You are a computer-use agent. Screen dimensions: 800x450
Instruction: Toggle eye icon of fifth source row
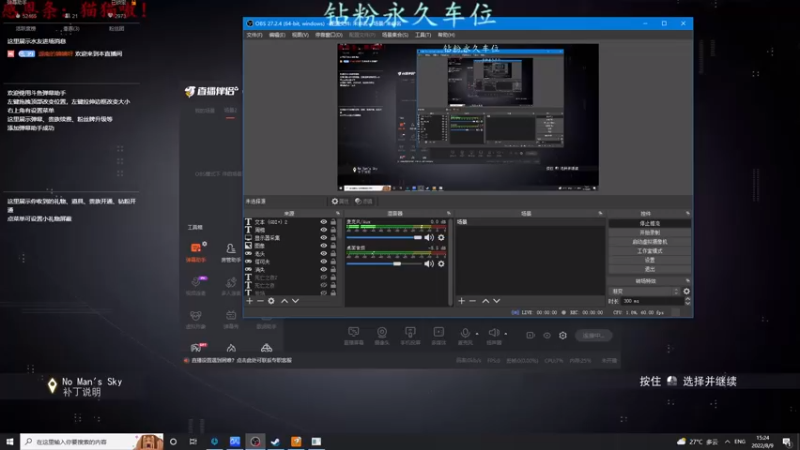(323, 254)
